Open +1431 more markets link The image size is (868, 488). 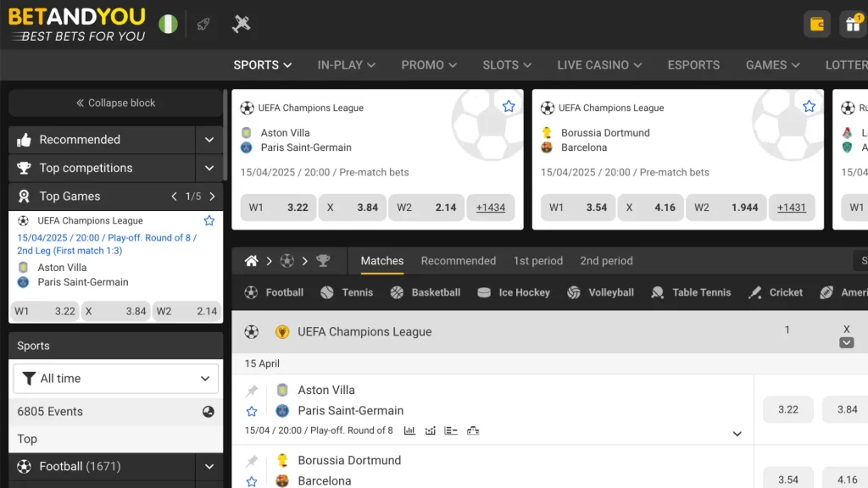pyautogui.click(x=792, y=208)
